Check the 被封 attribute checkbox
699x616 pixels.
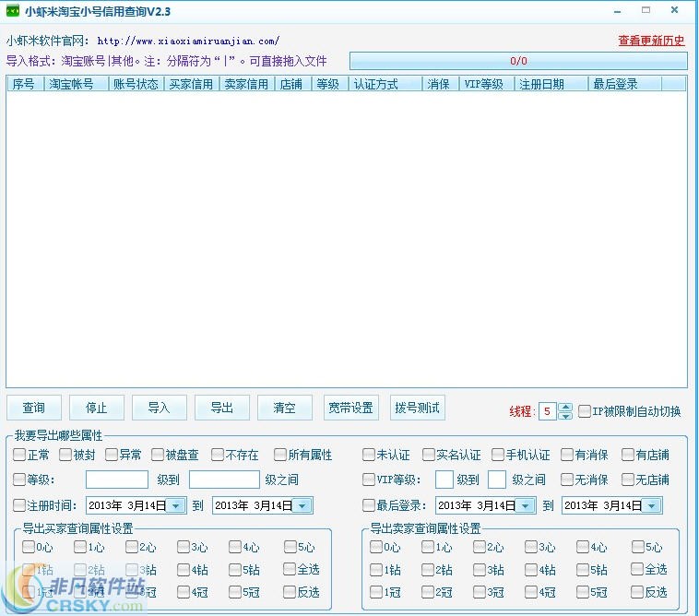point(65,455)
